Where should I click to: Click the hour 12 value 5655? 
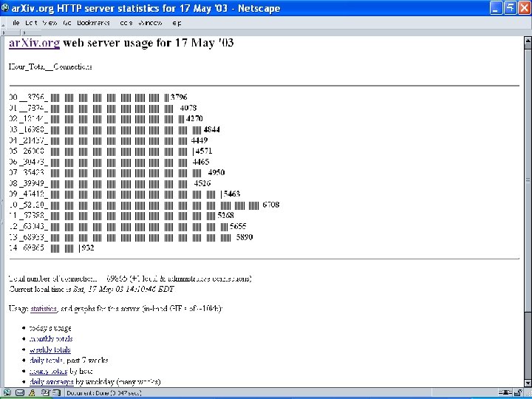[x=238, y=226]
